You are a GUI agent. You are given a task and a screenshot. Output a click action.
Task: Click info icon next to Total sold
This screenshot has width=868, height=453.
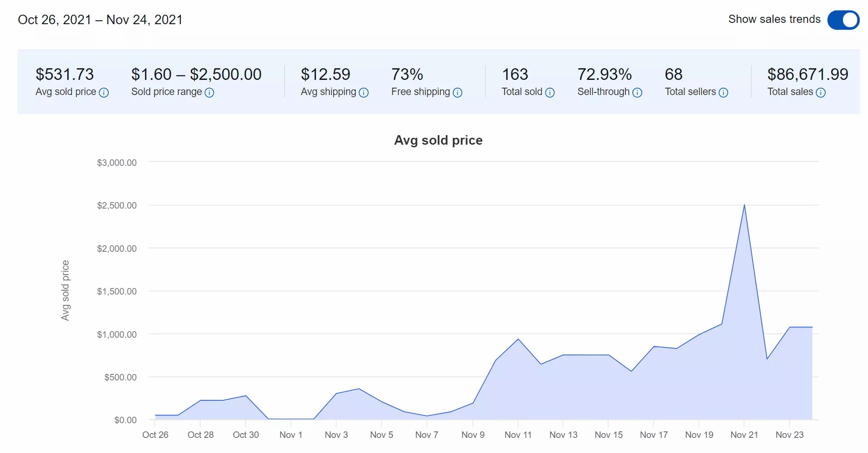click(x=550, y=92)
